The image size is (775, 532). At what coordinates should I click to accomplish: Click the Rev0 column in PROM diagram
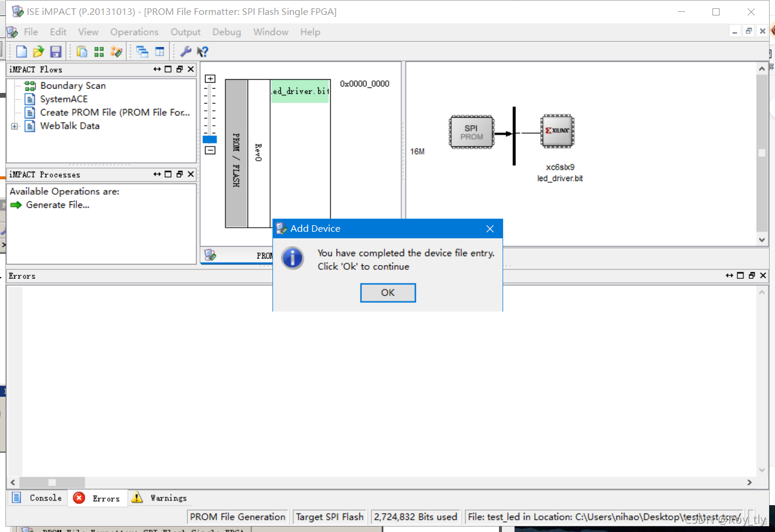pos(259,154)
